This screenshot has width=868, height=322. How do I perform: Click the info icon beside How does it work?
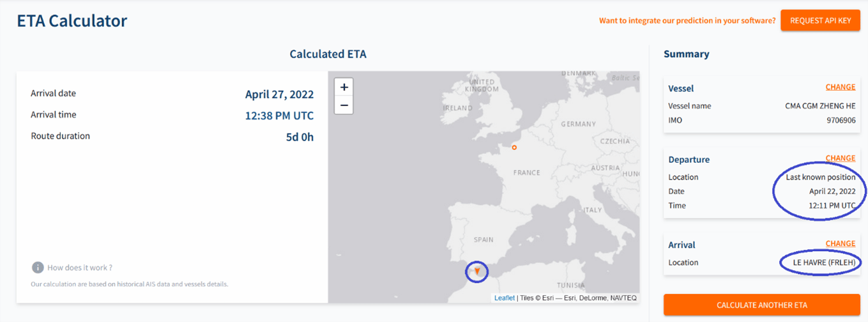click(x=38, y=268)
